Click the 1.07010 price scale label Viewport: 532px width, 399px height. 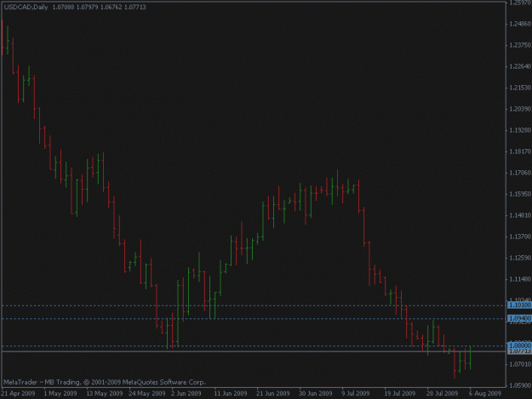pos(520,364)
